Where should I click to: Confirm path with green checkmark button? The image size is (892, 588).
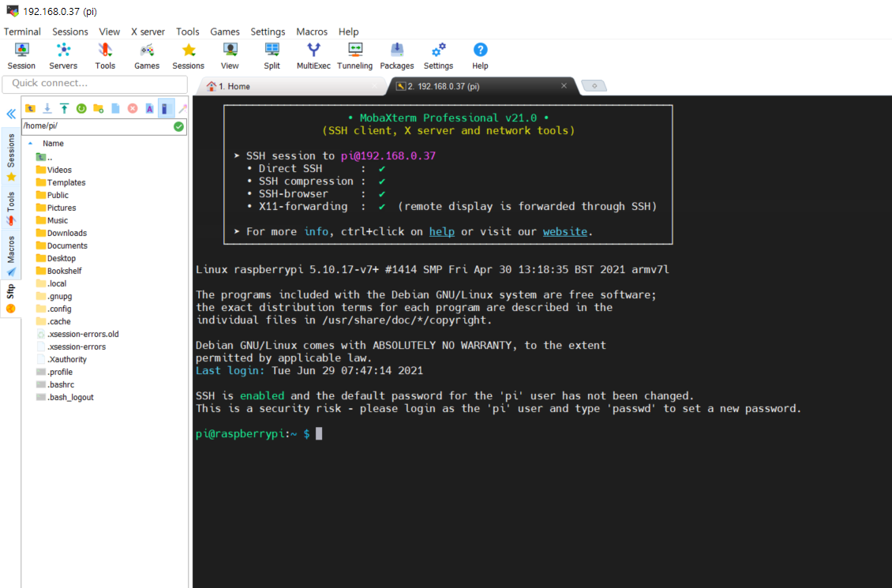point(178,126)
